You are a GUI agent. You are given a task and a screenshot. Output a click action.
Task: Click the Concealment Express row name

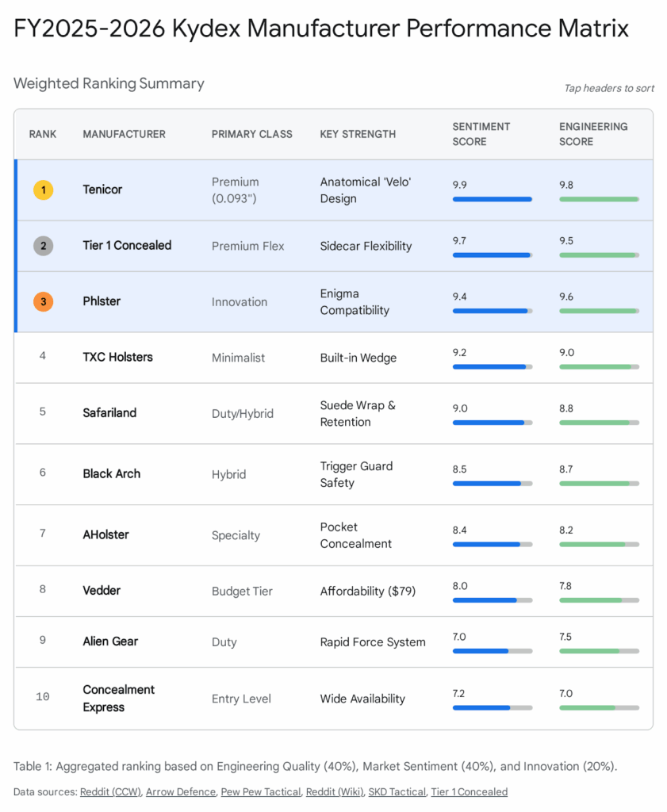tap(119, 698)
